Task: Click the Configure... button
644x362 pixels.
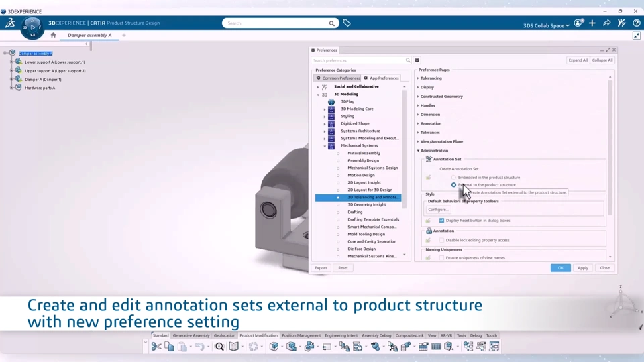Action: pos(438,210)
